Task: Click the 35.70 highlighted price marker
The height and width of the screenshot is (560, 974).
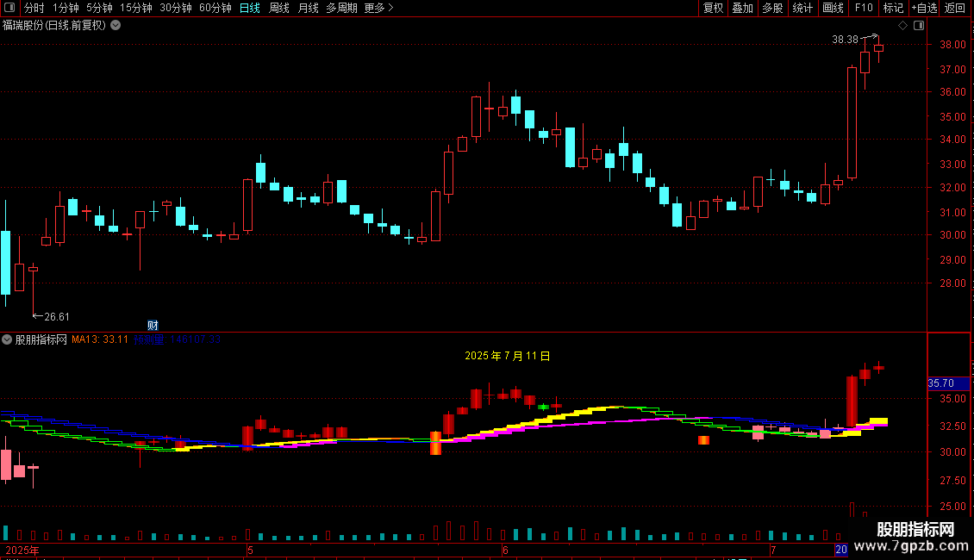Action: click(x=948, y=383)
